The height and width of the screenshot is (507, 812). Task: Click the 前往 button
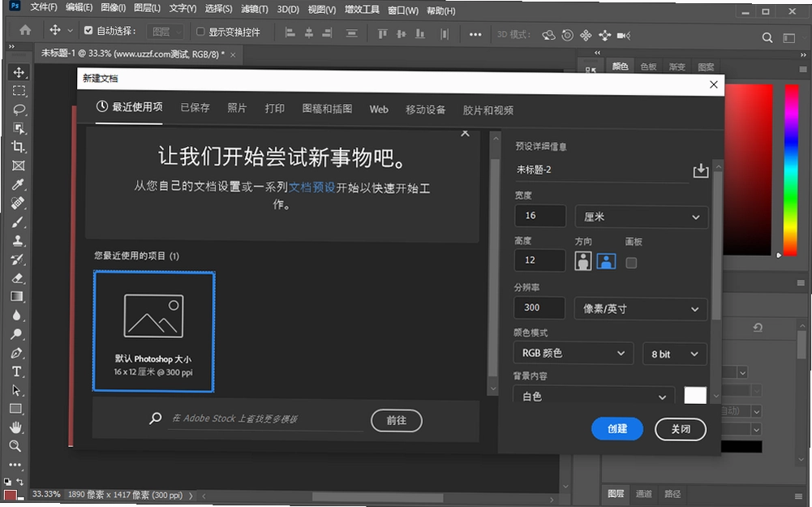coord(397,420)
